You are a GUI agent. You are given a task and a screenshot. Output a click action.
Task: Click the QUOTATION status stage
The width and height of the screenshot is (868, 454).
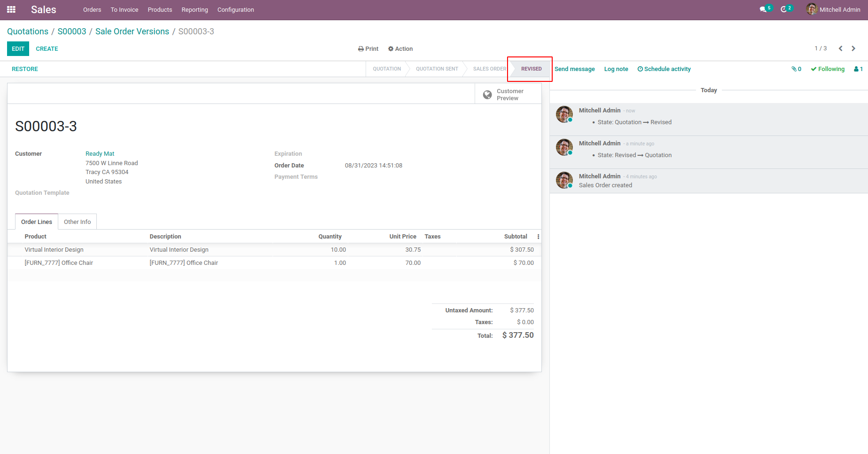point(387,69)
